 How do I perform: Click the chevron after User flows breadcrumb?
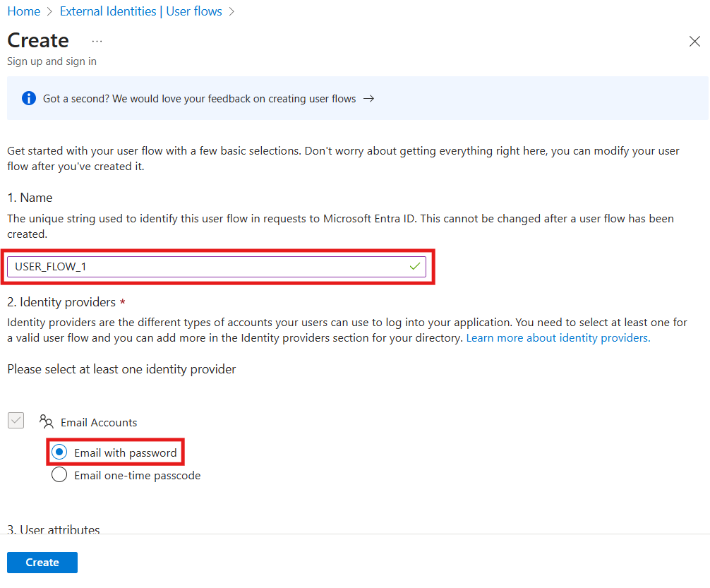(231, 11)
